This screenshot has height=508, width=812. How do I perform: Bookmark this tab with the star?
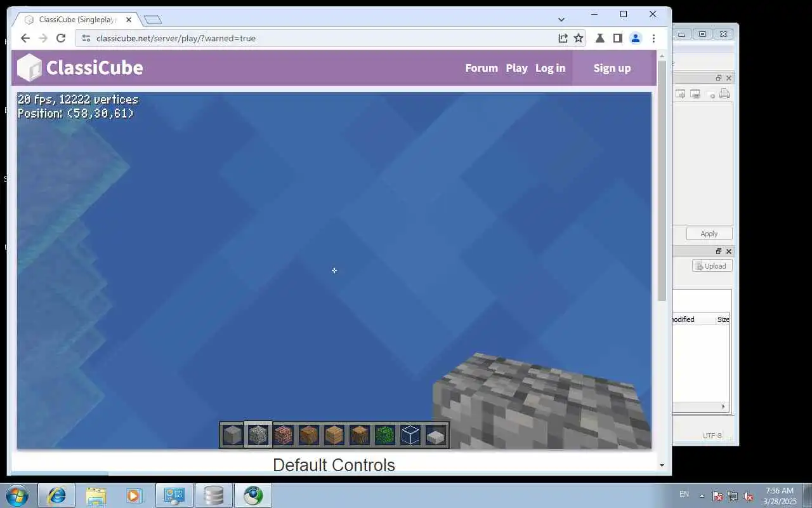click(579, 38)
